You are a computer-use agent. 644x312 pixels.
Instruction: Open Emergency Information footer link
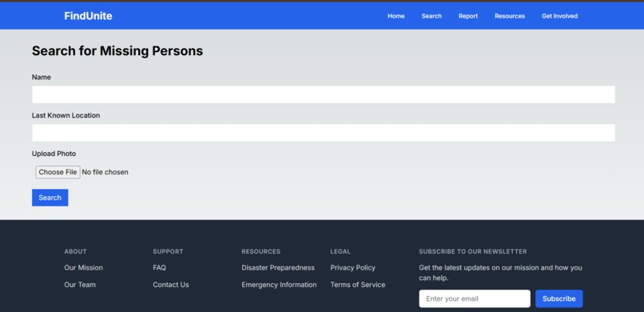pos(279,285)
